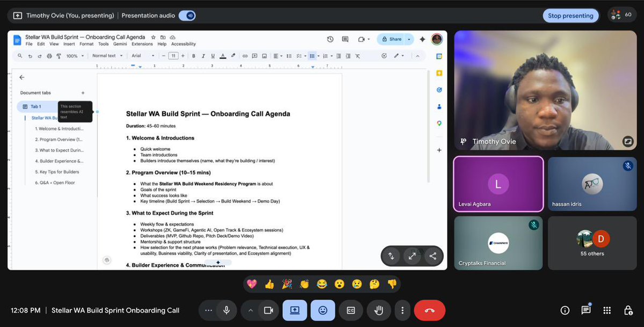Image resolution: width=644 pixels, height=327 pixels.
Task: Expand Timothy Ovie's video tile fullscreen
Action: tap(627, 141)
